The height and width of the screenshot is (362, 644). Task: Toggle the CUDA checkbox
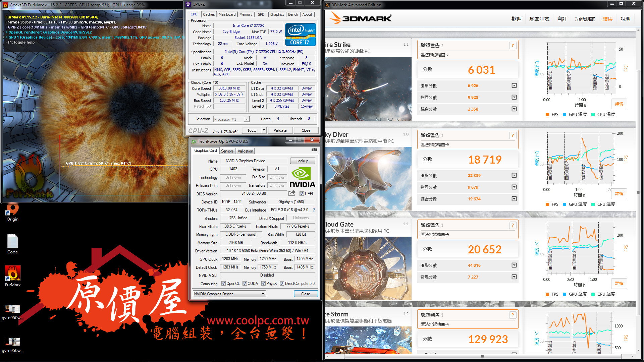click(245, 284)
